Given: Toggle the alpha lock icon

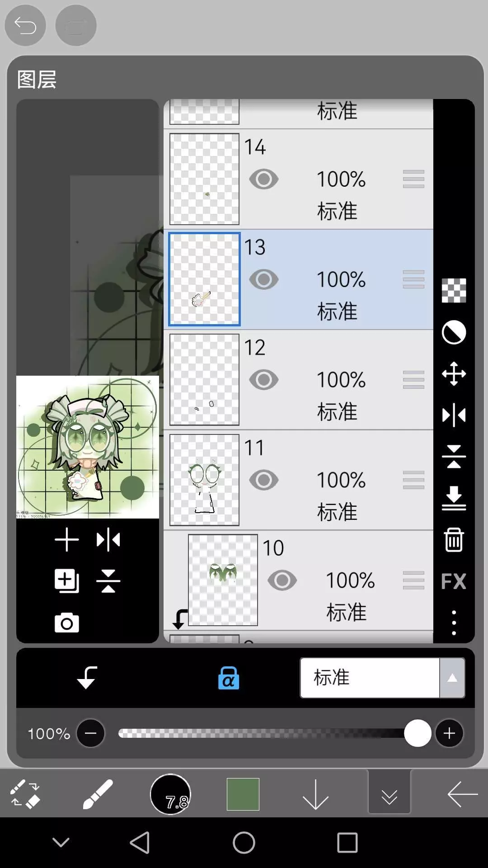Looking at the screenshot, I should tap(229, 678).
